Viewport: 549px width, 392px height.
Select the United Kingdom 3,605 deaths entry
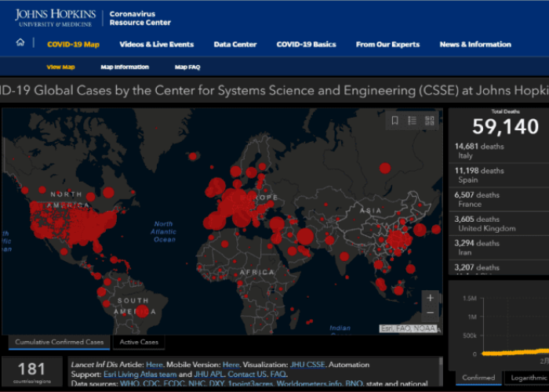[x=499, y=223]
